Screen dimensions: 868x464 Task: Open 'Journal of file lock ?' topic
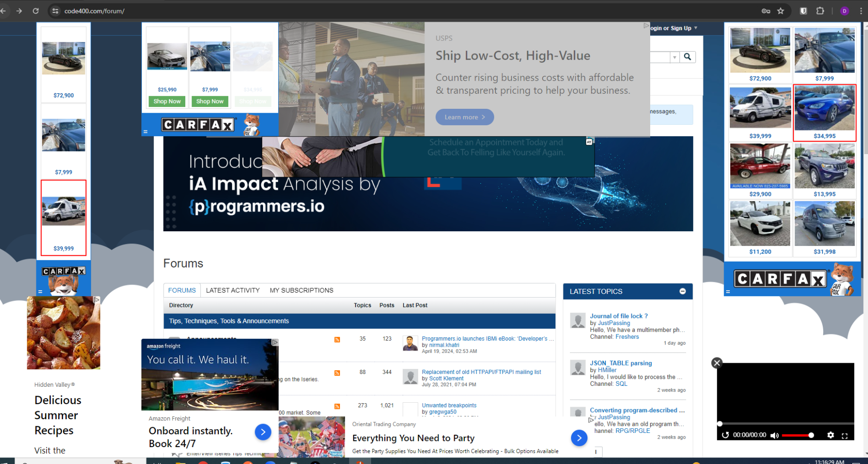(x=619, y=316)
